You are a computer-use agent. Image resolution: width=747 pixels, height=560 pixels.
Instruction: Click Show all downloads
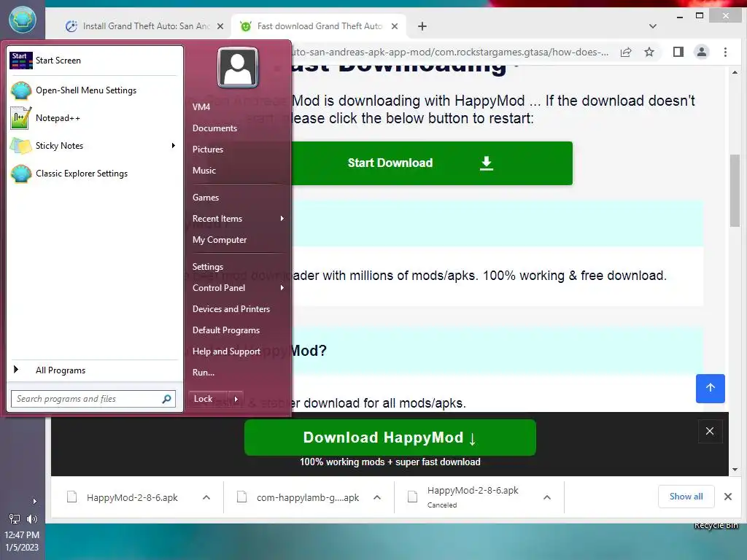click(686, 497)
